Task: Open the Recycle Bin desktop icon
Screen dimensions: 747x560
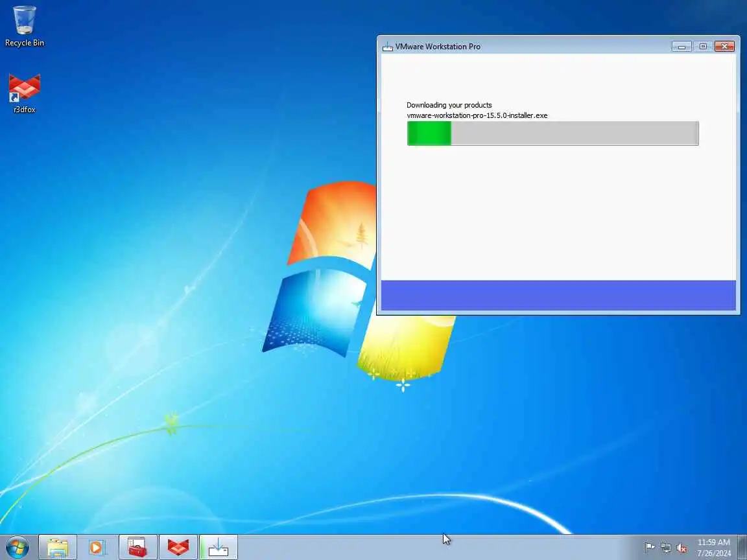Action: [x=24, y=27]
